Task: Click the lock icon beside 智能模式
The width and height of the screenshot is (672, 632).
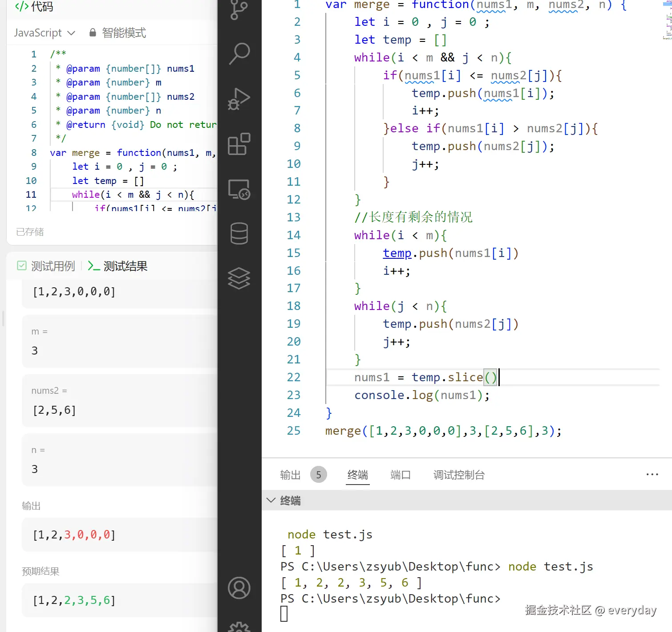Action: pos(93,33)
